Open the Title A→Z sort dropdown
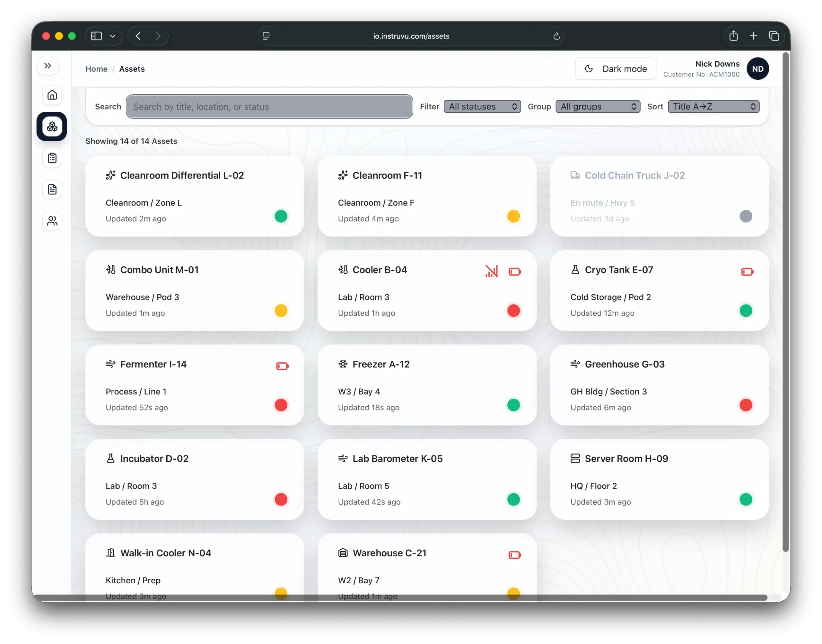The image size is (822, 644). (x=713, y=107)
